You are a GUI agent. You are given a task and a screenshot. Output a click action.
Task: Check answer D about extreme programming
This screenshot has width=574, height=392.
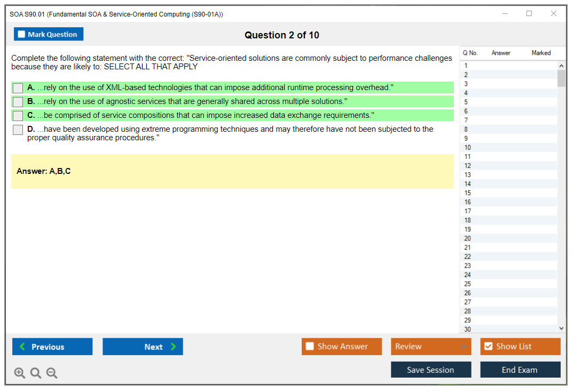18,130
